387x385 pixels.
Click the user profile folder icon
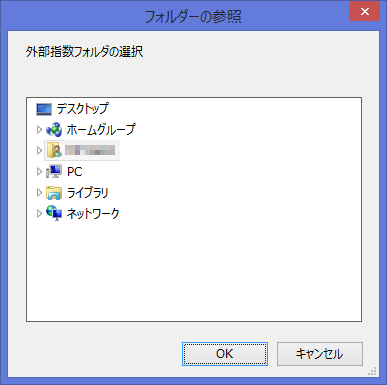click(54, 150)
